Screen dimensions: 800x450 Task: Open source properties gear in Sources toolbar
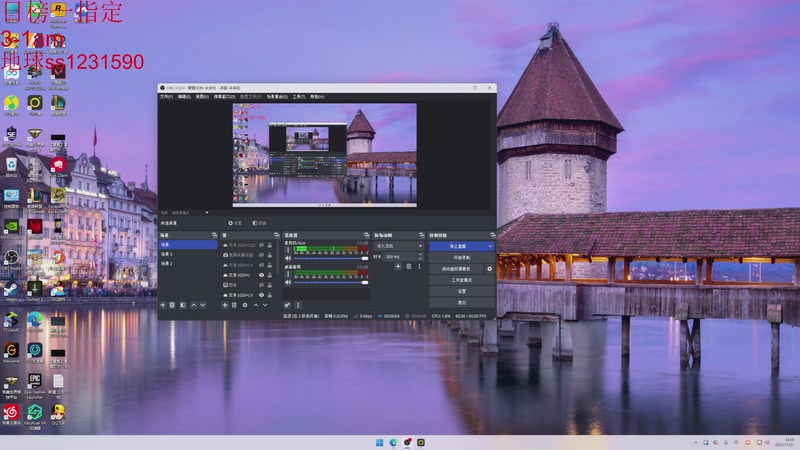coord(244,305)
